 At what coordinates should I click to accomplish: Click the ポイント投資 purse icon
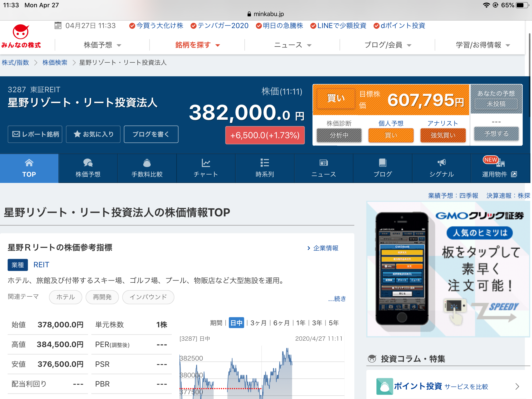pos(384,386)
